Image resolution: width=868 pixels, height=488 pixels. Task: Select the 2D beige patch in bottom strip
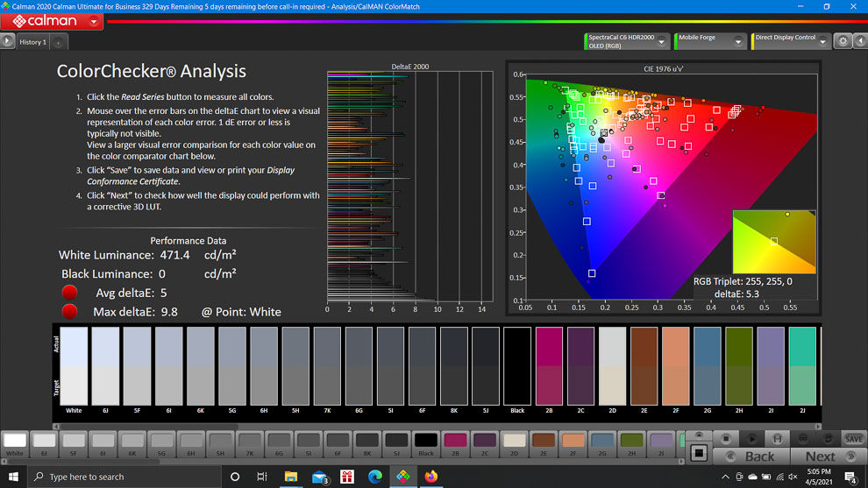(514, 444)
